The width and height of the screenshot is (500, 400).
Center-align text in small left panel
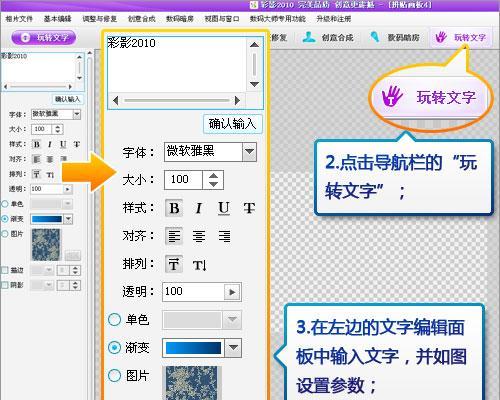pos(50,159)
